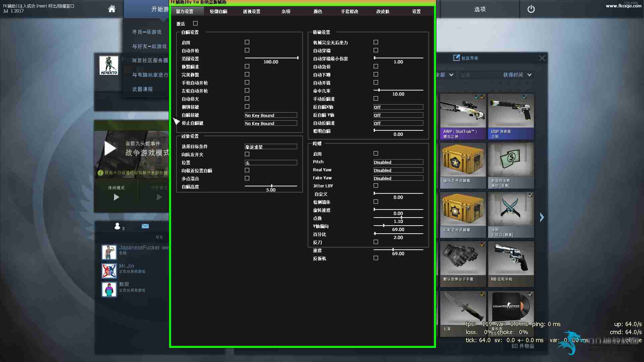The height and width of the screenshot is (362, 644).
Task: Open the Real Yaw Disabled dropdown
Action: click(x=398, y=170)
